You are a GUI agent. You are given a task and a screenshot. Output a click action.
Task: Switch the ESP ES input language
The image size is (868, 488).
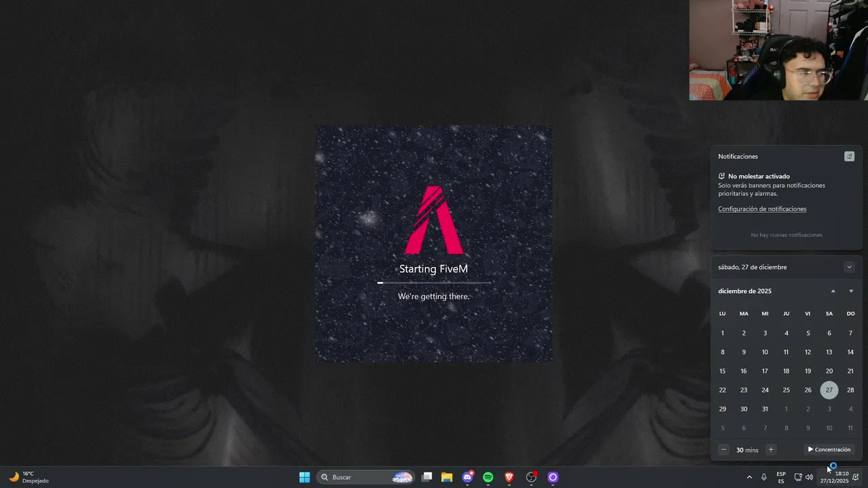point(781,477)
